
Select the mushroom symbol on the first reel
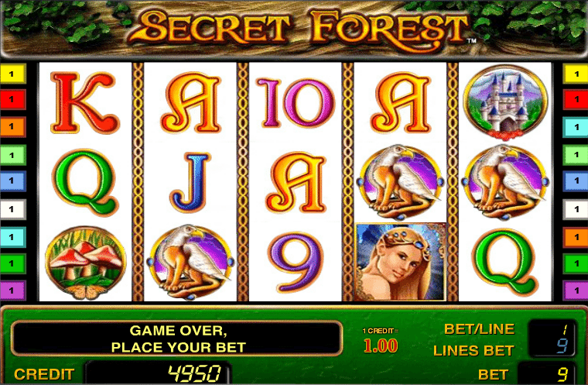(x=86, y=263)
